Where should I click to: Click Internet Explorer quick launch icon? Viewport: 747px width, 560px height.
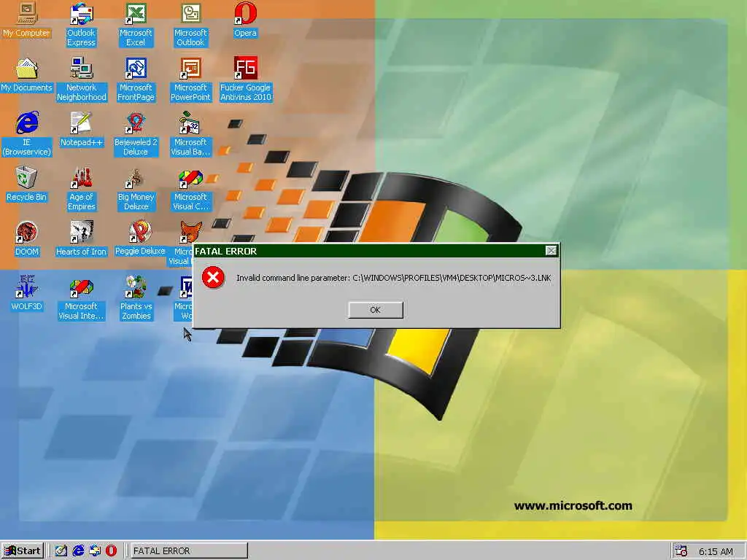click(78, 551)
